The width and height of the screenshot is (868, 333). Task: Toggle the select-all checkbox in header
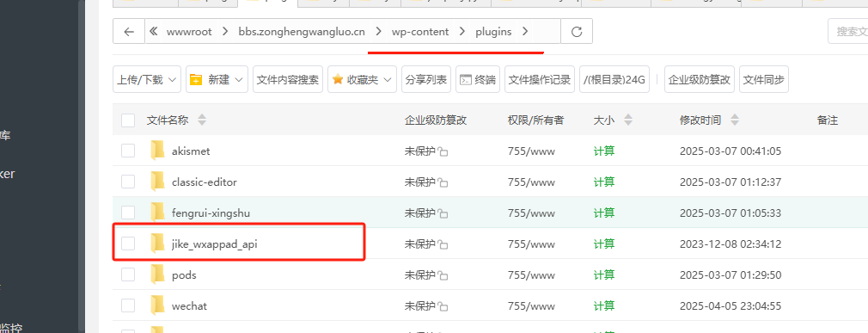128,120
